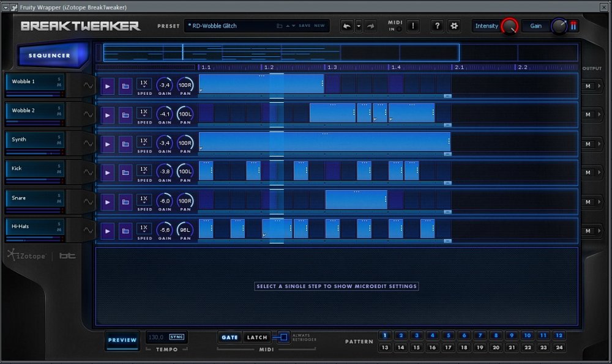Mute the Wobble 2 output

pos(588,114)
